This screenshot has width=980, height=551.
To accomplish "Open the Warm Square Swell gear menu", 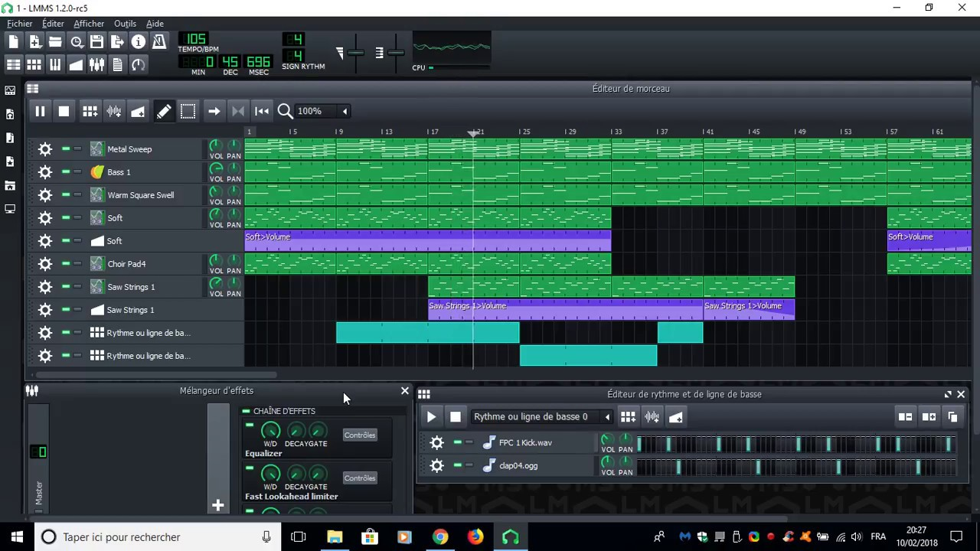I will tap(45, 195).
